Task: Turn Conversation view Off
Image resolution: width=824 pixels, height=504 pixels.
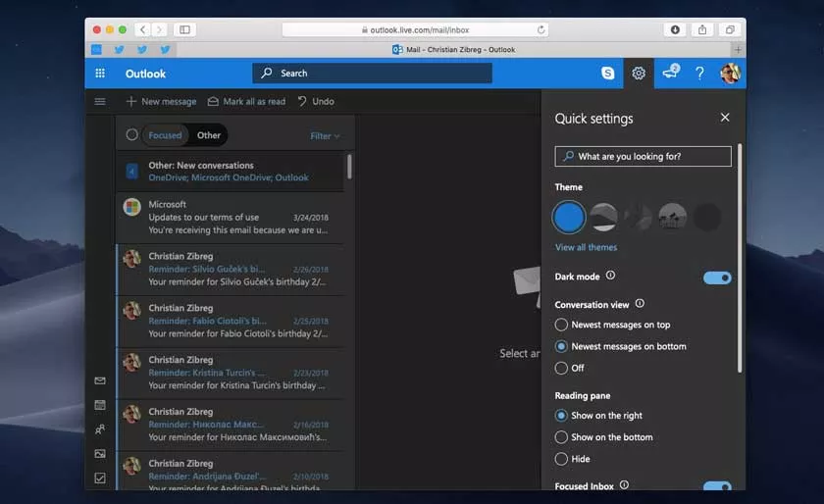Action: (x=570, y=368)
